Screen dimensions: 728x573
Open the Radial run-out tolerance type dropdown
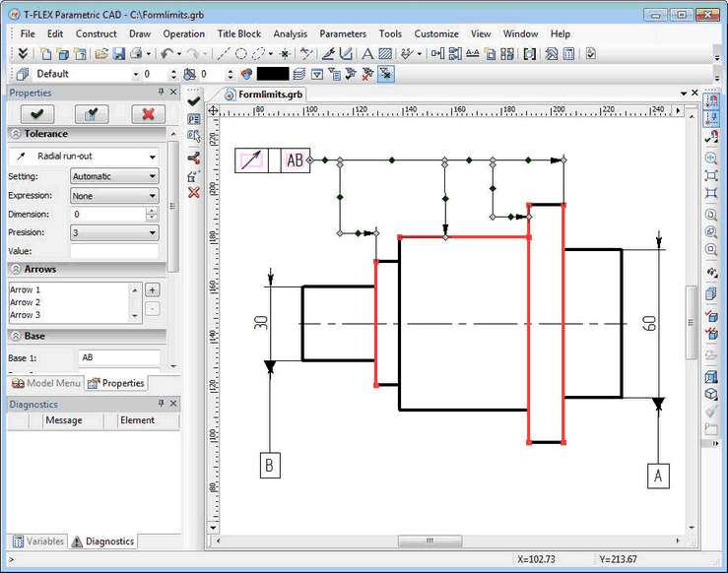coord(85,157)
